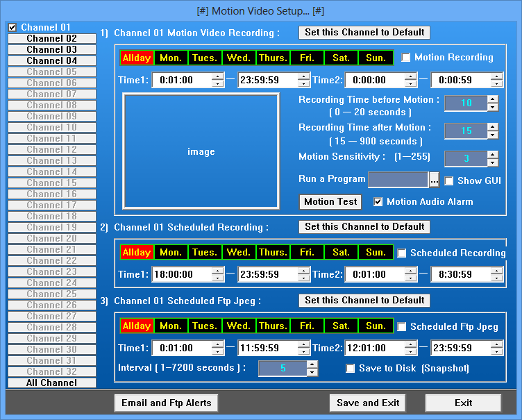Click Recording Time before Motion field showing 10
The image size is (522, 420).
pyautogui.click(x=466, y=103)
